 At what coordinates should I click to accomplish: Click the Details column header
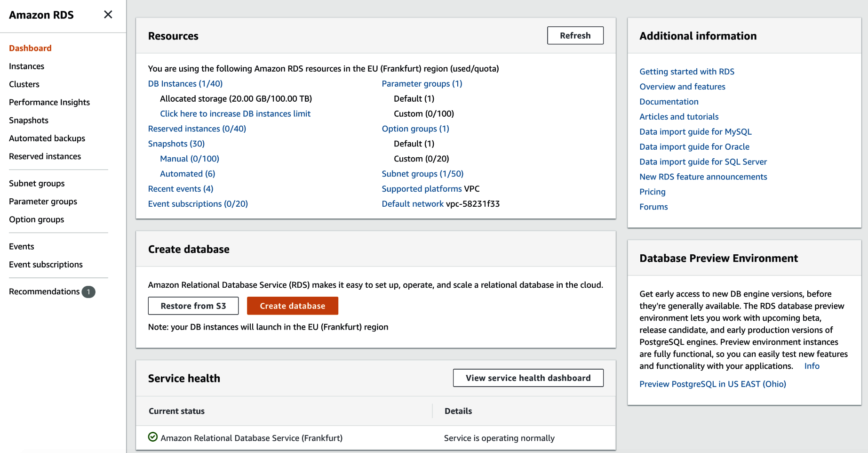click(x=458, y=411)
